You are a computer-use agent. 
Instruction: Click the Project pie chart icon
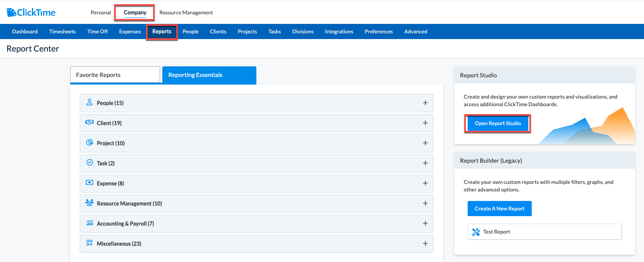90,143
